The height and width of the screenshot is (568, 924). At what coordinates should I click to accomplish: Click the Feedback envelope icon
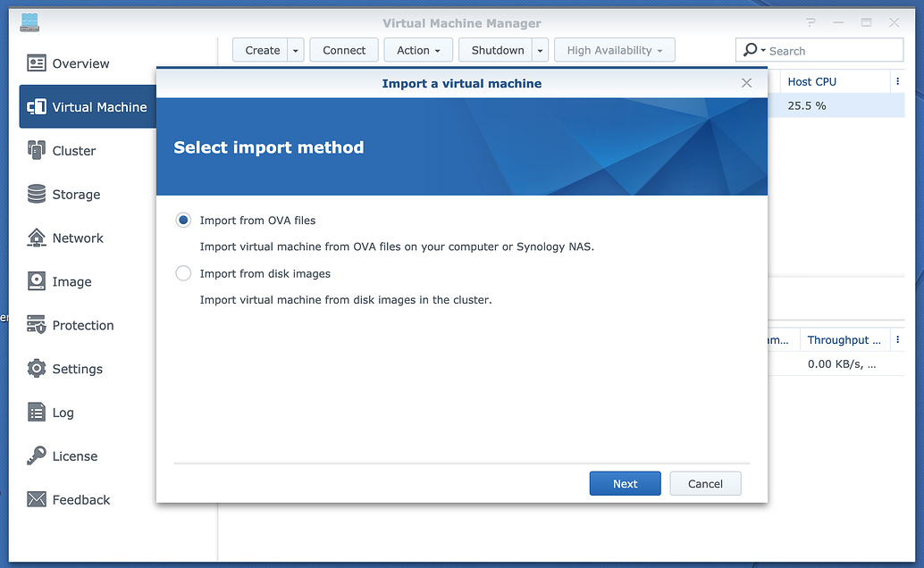point(37,500)
